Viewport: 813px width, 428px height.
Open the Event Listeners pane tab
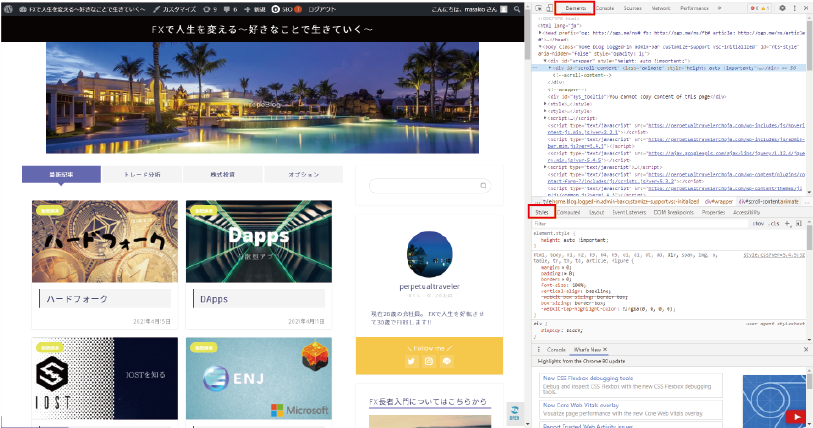pyautogui.click(x=629, y=212)
